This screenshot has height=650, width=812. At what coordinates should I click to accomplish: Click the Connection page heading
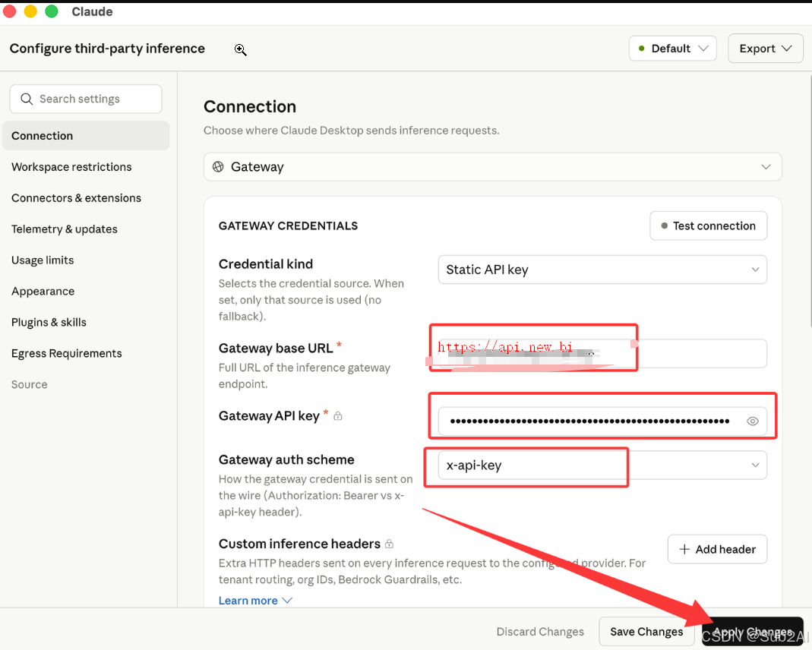[x=250, y=106]
